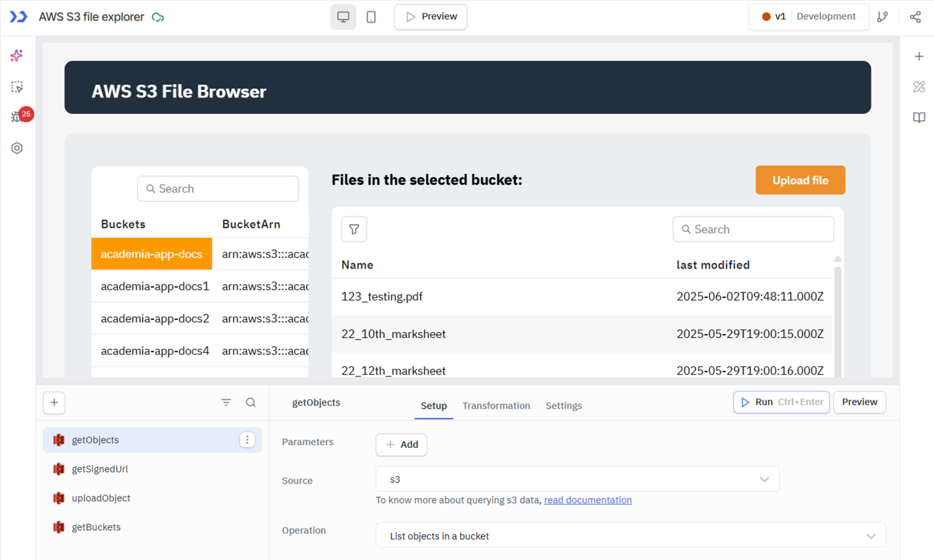934x560 pixels.
Task: Click the filter icon above the files table
Action: click(353, 229)
